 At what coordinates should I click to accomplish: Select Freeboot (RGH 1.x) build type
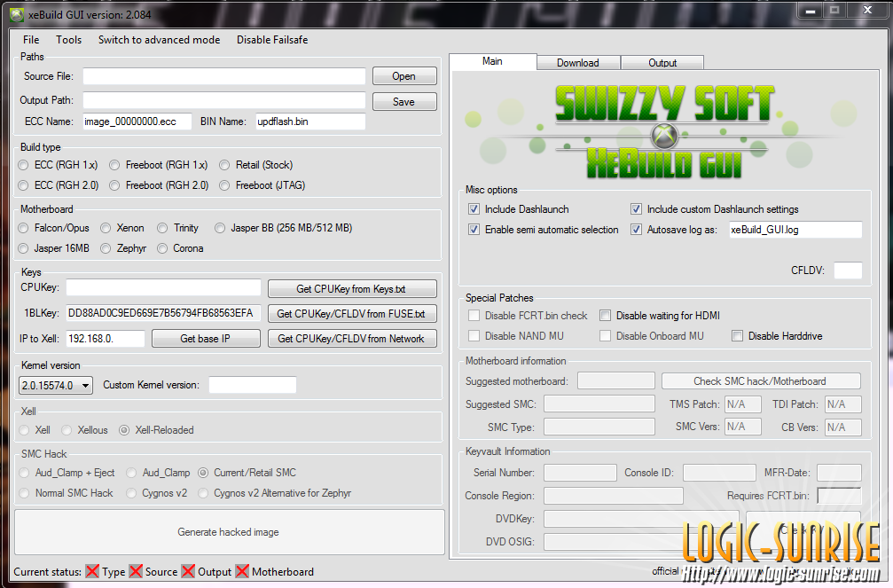point(159,165)
